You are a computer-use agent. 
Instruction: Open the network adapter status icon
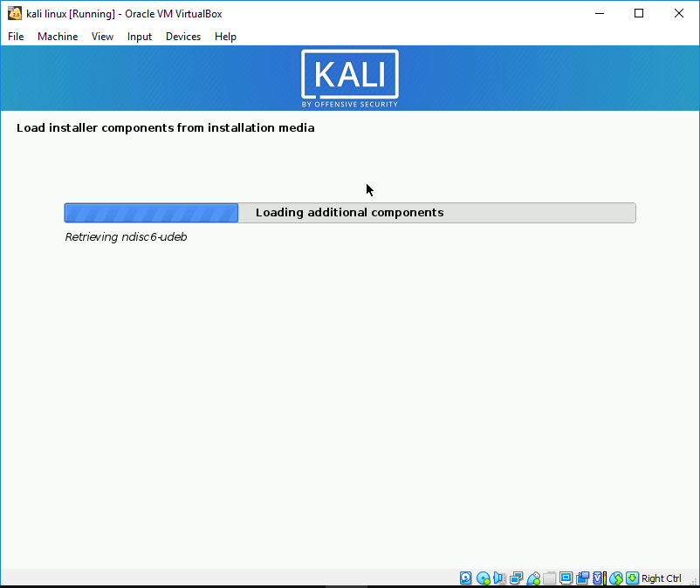pyautogui.click(x=516, y=578)
